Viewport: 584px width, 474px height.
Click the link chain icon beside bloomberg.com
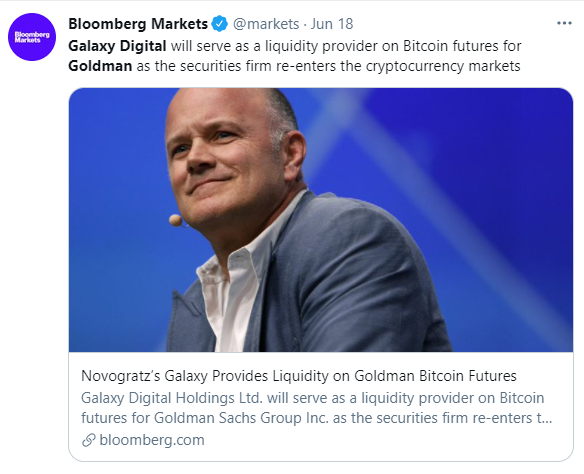click(x=89, y=440)
